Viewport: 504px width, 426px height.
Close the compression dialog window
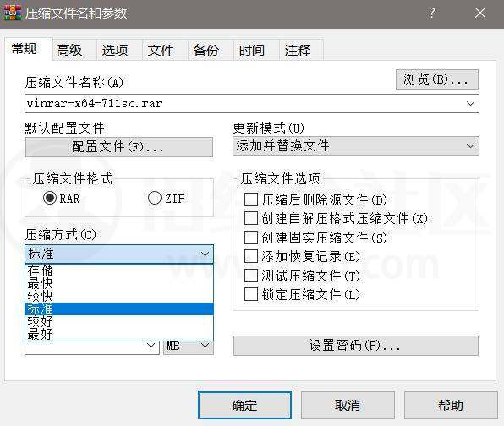pyautogui.click(x=480, y=14)
